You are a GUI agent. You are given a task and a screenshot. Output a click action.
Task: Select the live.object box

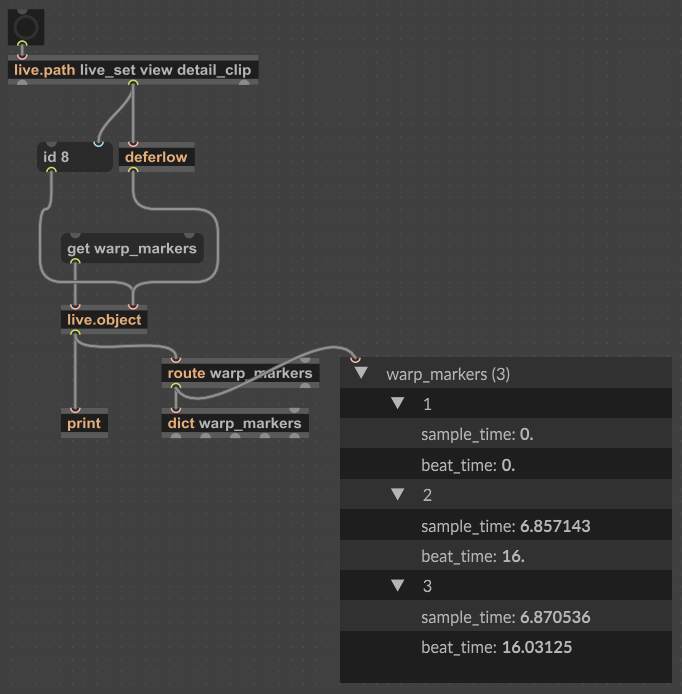click(x=104, y=320)
